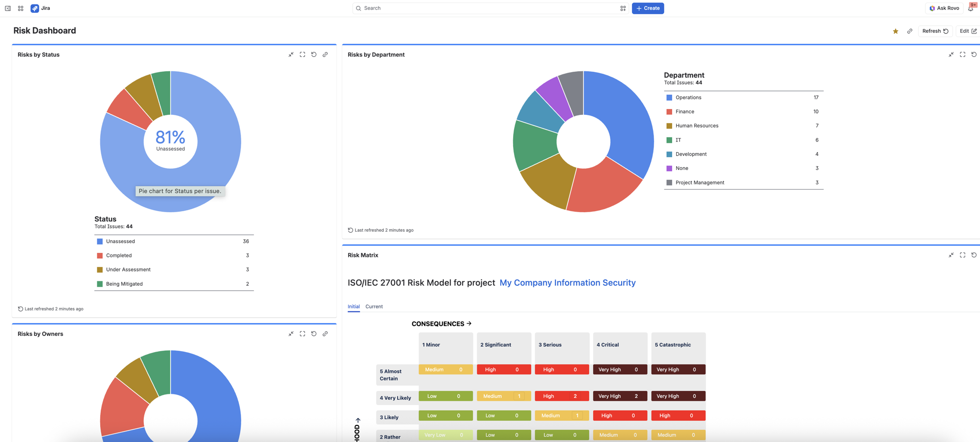The width and height of the screenshot is (980, 442).
Task: Click the Under Assessment status row
Action: pos(174,270)
